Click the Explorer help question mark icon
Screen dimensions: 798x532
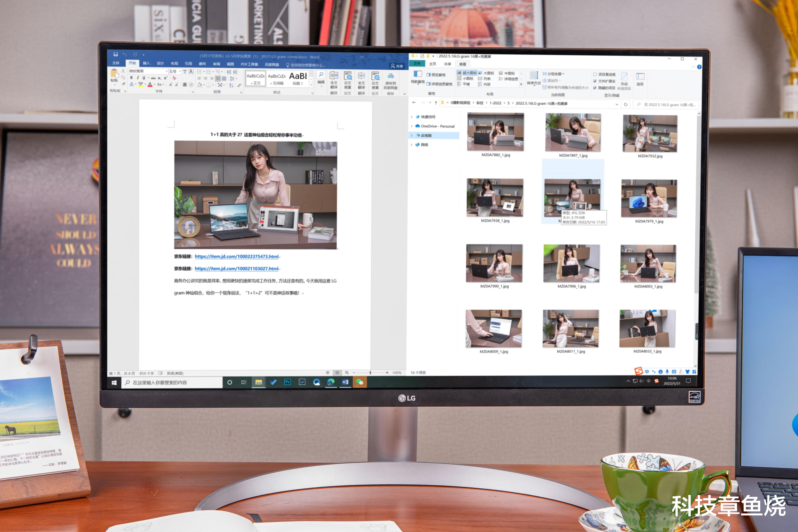699,67
